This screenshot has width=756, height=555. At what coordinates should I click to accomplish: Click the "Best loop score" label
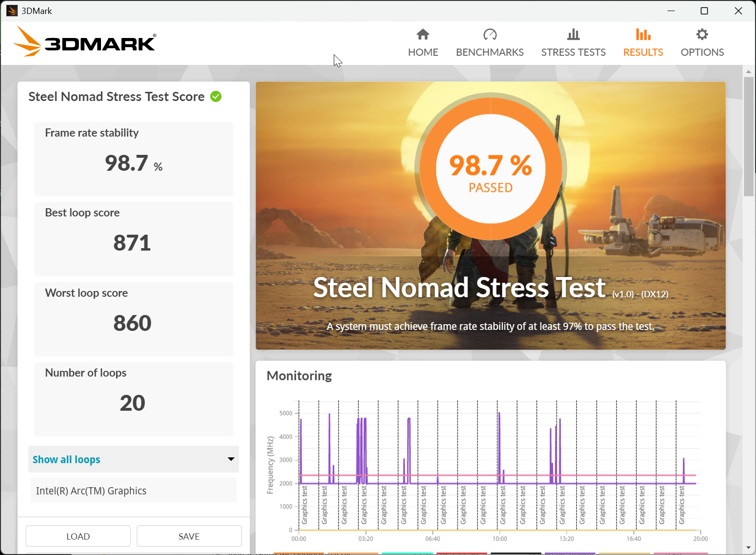click(82, 213)
